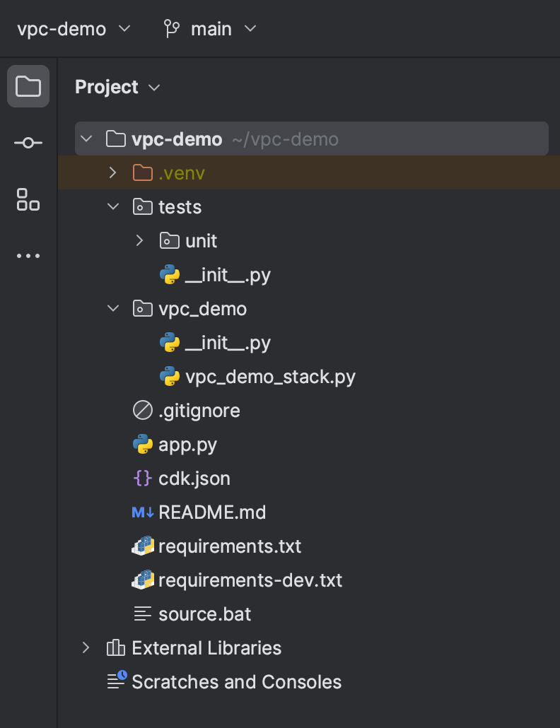560x728 pixels.
Task: Click the Python icon next to app.py
Action: (x=142, y=444)
